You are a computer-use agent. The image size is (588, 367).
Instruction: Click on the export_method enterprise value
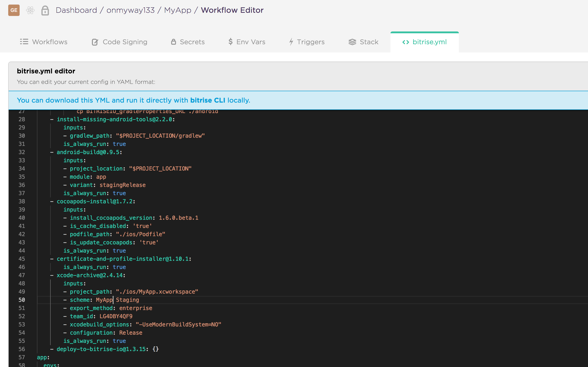pyautogui.click(x=135, y=308)
